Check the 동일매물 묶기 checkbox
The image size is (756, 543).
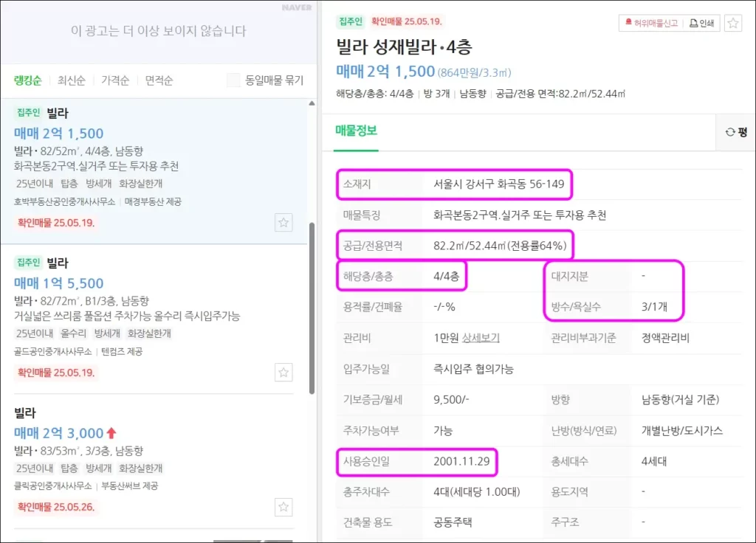pyautogui.click(x=233, y=80)
